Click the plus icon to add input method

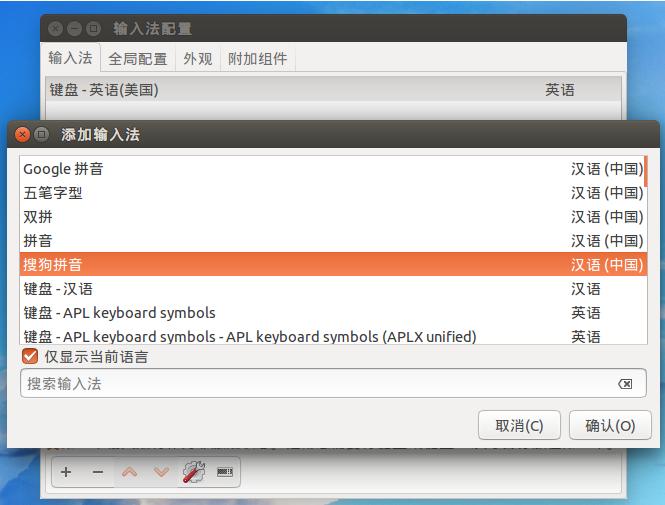(66, 472)
